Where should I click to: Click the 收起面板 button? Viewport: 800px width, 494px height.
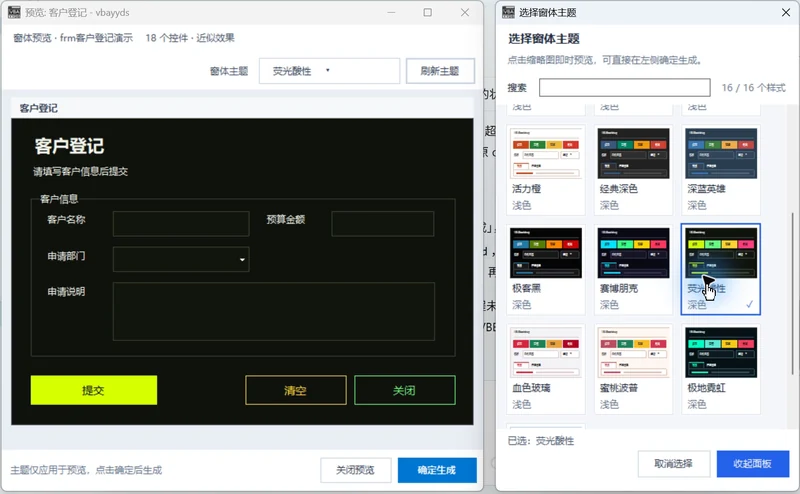[x=753, y=464]
